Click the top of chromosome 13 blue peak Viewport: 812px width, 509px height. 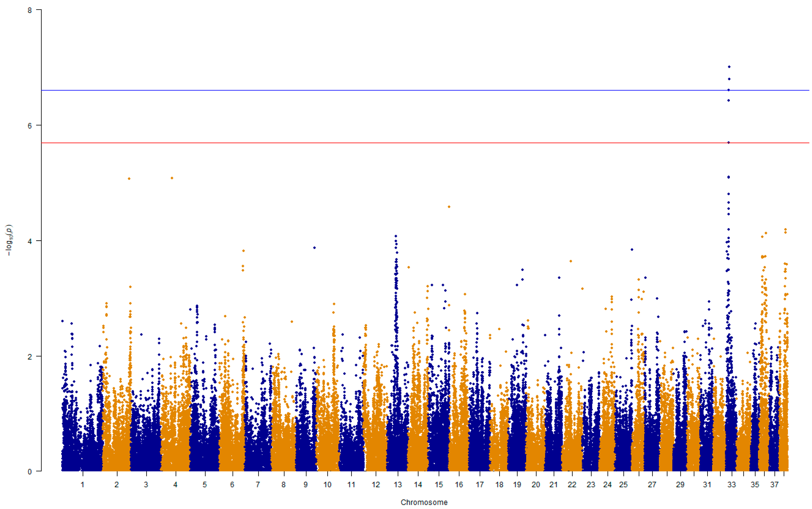tap(396, 236)
